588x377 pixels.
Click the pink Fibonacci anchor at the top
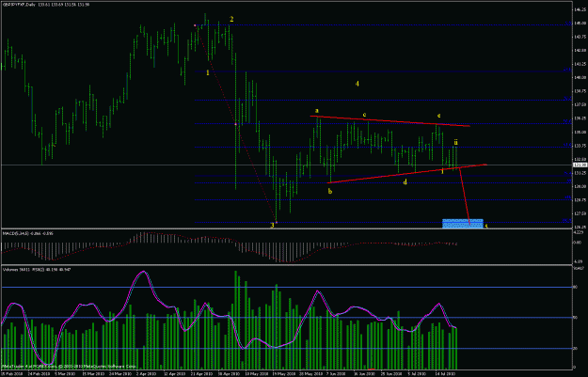click(195, 25)
